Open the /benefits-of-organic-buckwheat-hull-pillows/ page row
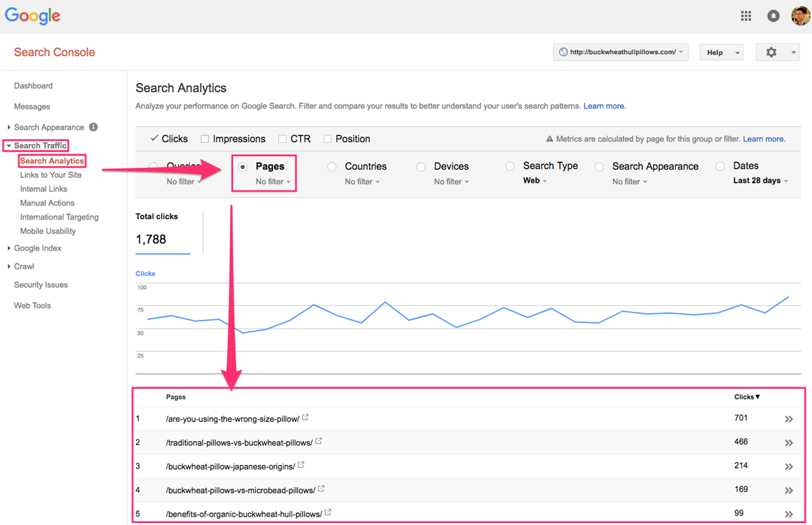 click(x=244, y=514)
